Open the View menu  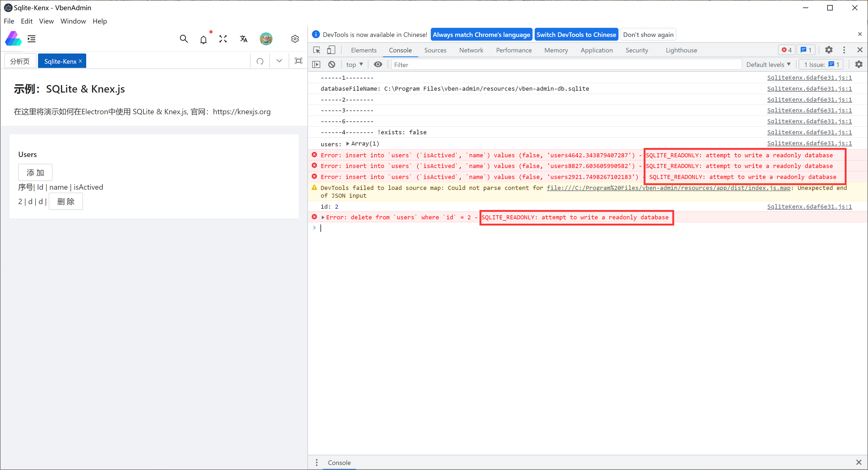click(46, 21)
